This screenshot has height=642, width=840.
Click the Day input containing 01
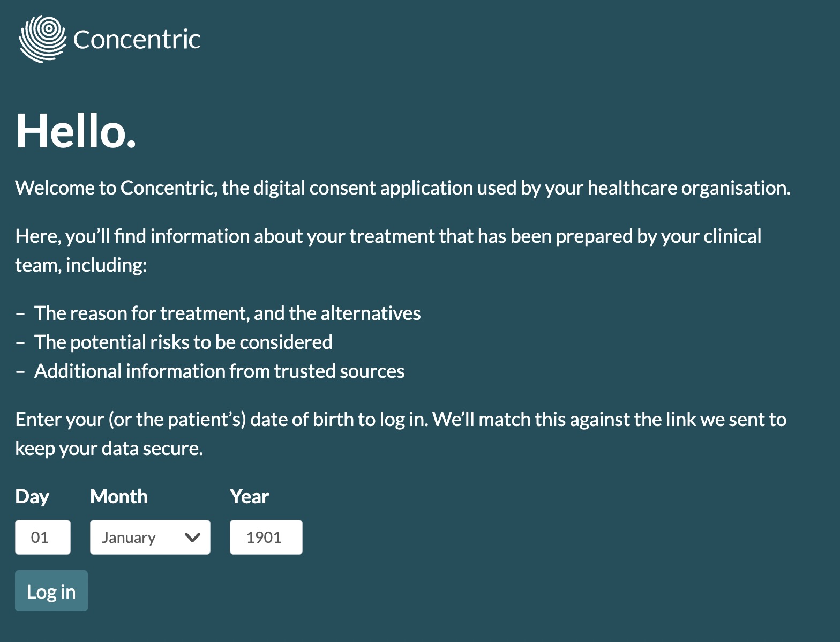[x=42, y=537]
